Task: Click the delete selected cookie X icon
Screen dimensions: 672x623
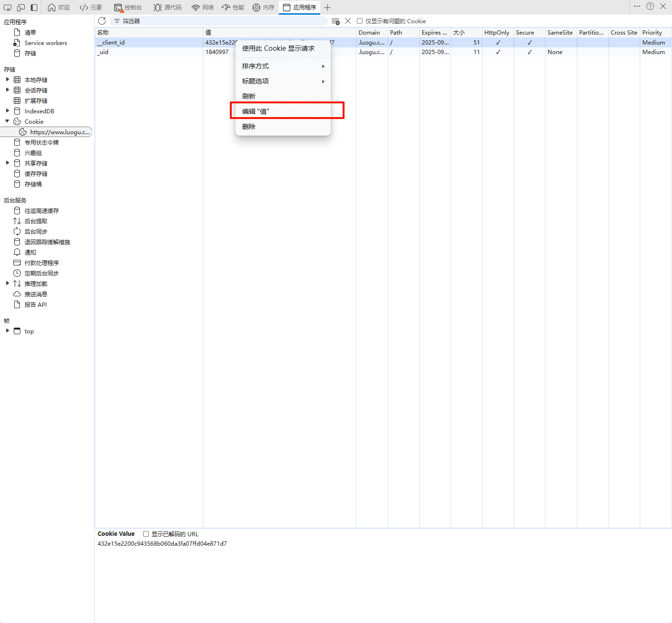Action: pos(348,21)
